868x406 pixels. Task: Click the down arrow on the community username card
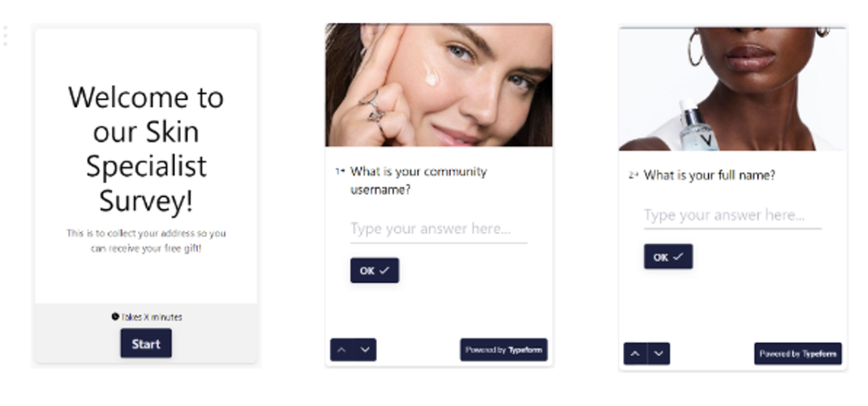(365, 350)
